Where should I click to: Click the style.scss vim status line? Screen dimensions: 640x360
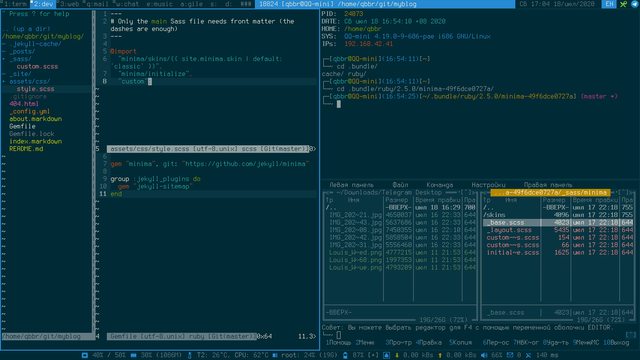click(208, 149)
